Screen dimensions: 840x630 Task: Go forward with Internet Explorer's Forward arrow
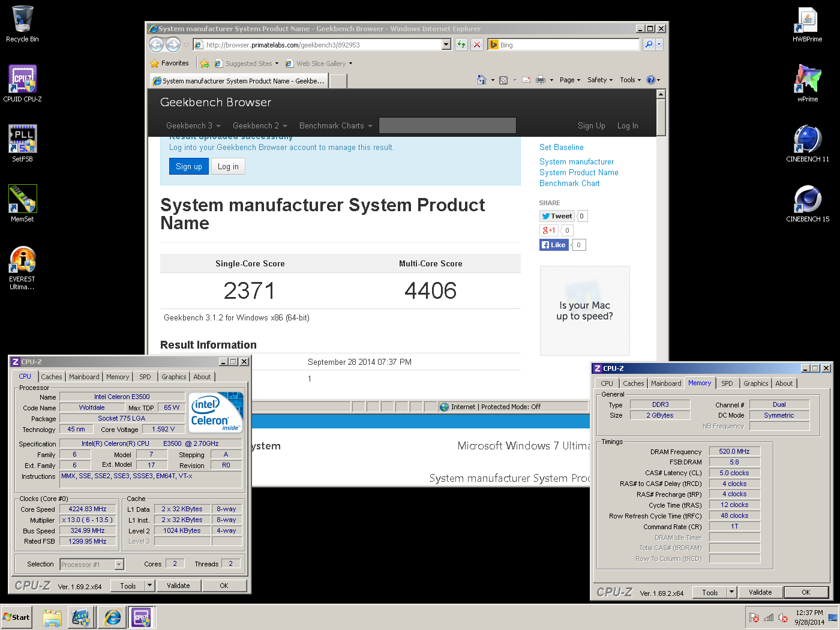point(173,44)
